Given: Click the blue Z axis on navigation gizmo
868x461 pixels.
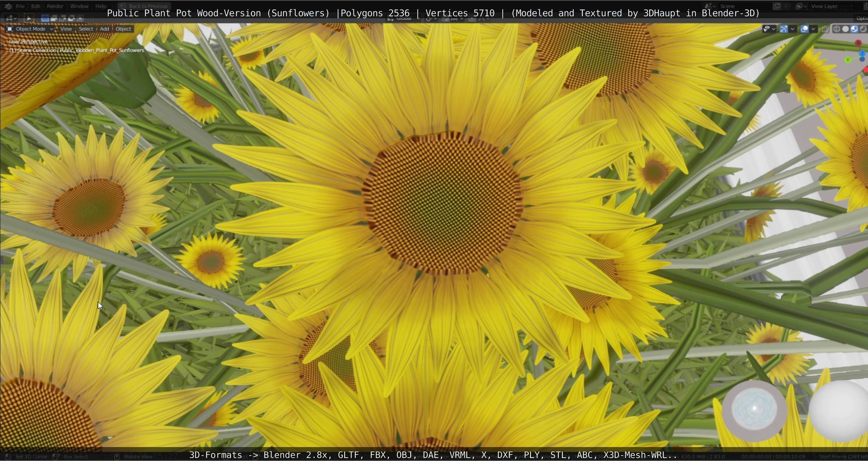Looking at the screenshot, I should [863, 53].
